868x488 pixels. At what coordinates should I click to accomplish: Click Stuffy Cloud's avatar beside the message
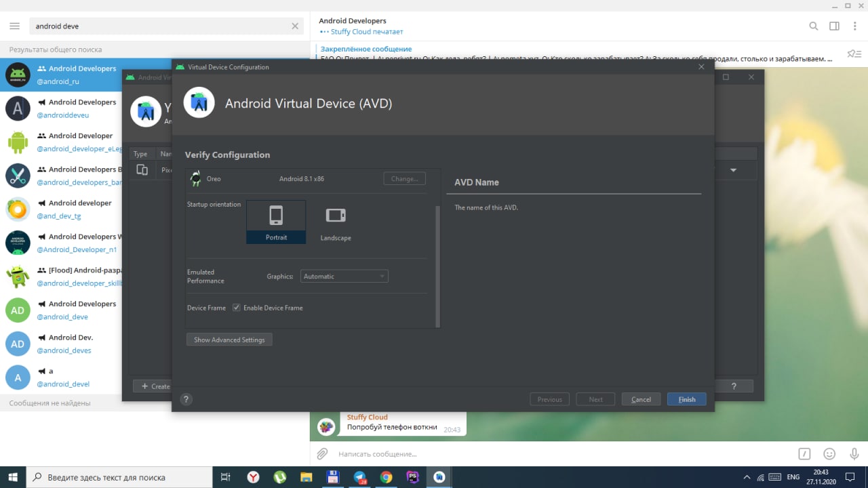tap(327, 426)
